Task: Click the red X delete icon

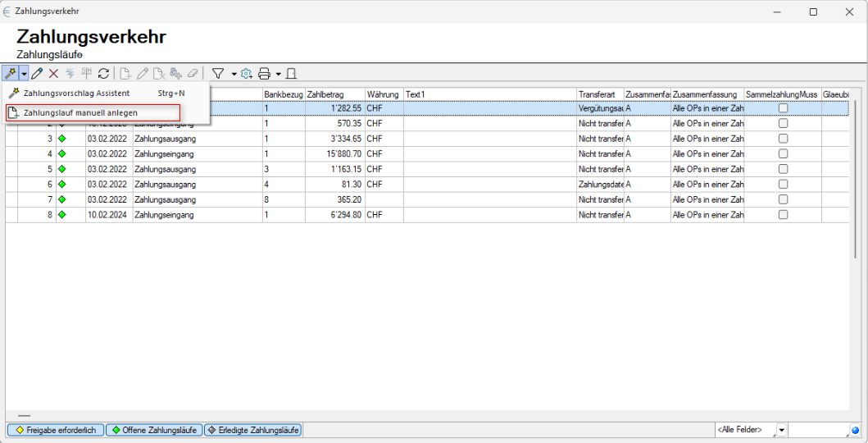Action: tap(53, 73)
